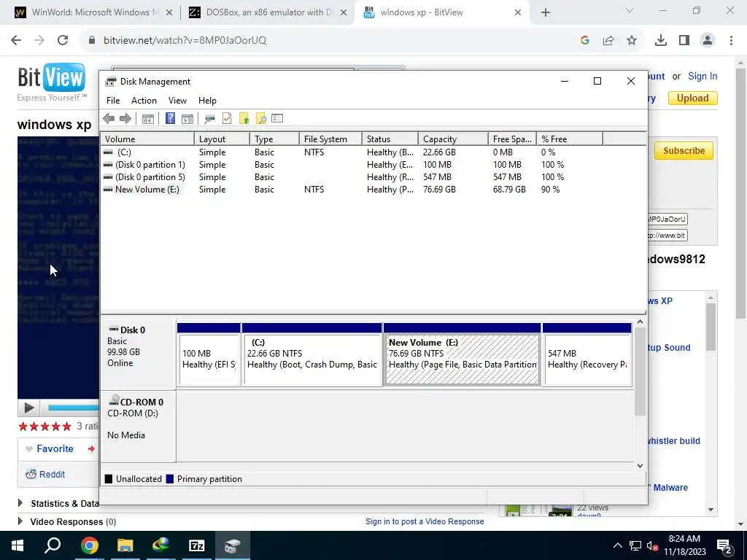Play the BitView video with play button
Viewport: 747px width, 560px height.
coord(28,408)
